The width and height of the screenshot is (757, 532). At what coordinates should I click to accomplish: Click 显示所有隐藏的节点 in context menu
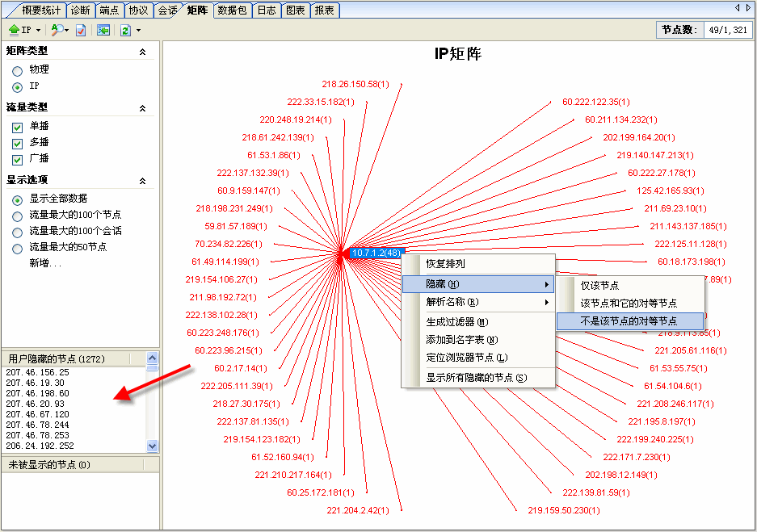476,377
